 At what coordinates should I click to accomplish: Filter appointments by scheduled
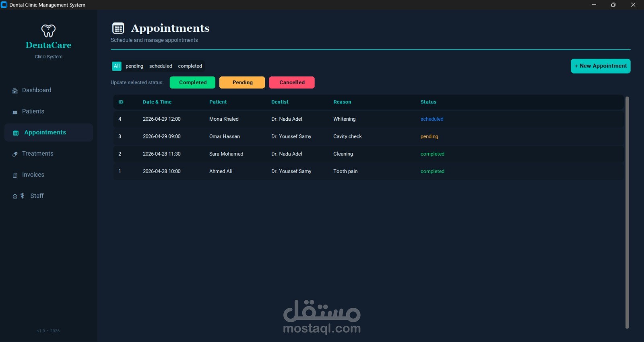pyautogui.click(x=161, y=66)
